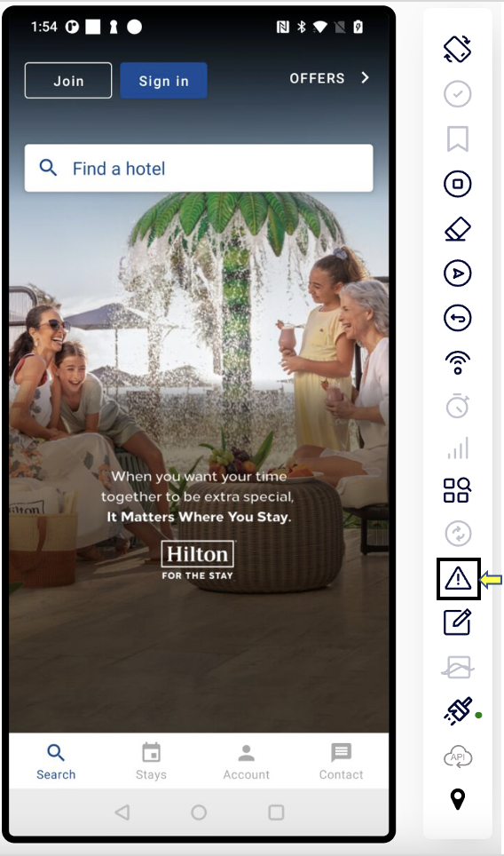Tap the Join button
The width and height of the screenshot is (504, 856).
pyautogui.click(x=68, y=80)
